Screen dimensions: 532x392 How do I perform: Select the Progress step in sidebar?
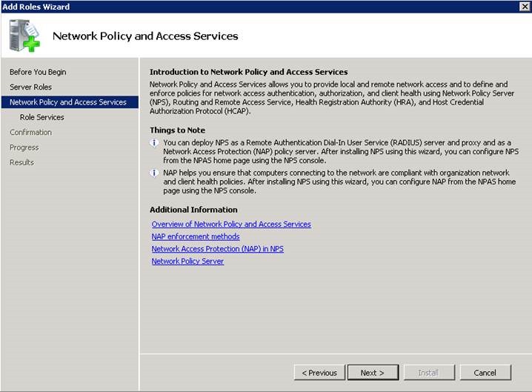coord(24,147)
